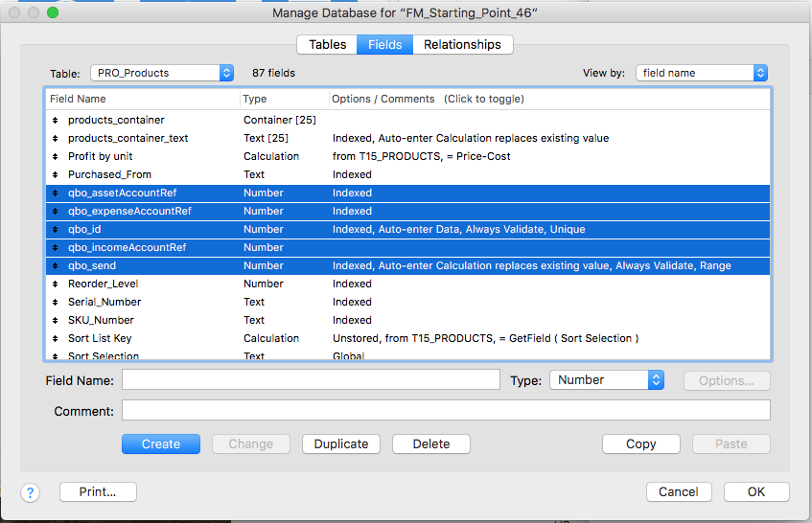Screen dimensions: 812x523
Task: Click the reorder handle for qbo_send
Action: coord(56,265)
